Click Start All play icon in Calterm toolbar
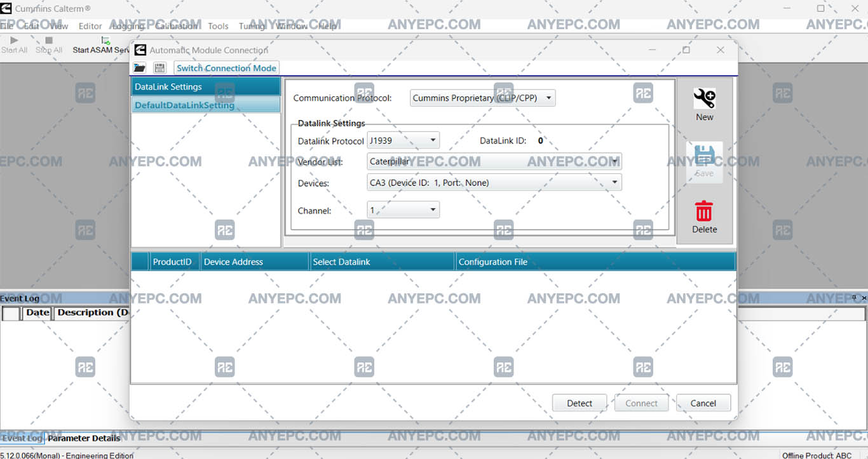This screenshot has height=459, width=868. coord(14,41)
